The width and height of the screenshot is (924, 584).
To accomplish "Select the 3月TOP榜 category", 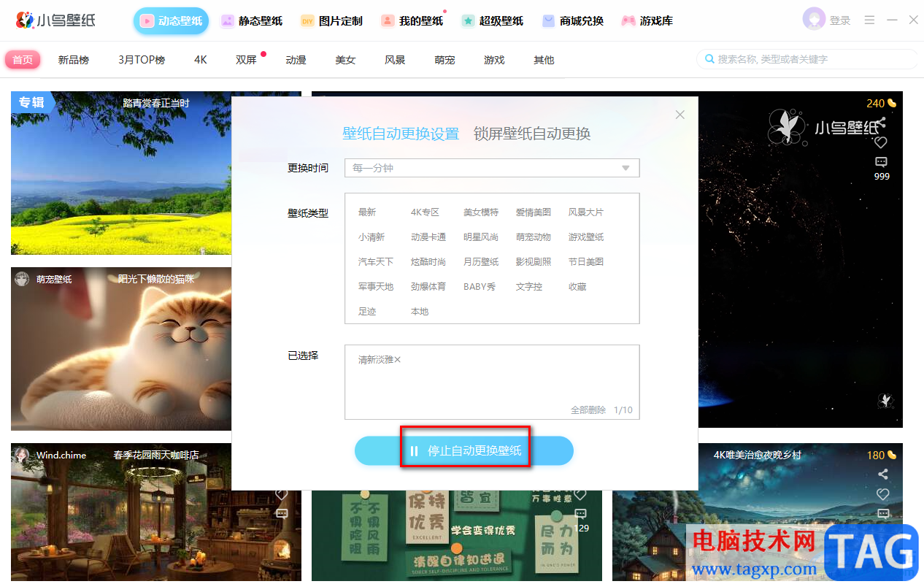I will click(142, 60).
